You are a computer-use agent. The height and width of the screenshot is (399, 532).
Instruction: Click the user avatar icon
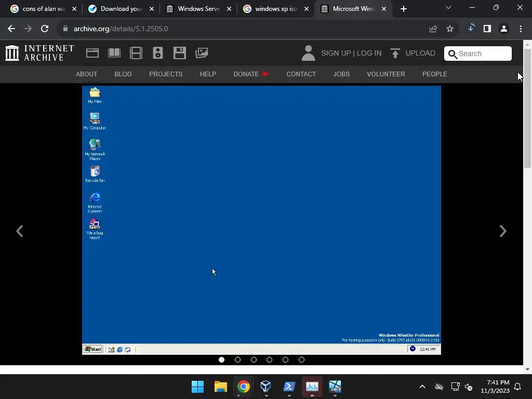[x=308, y=53]
